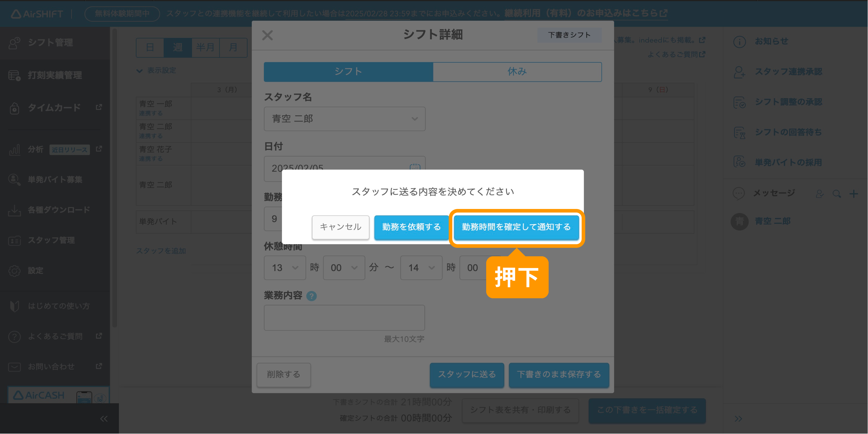Click the スタッフに送る button
The height and width of the screenshot is (434, 868).
coord(467,375)
